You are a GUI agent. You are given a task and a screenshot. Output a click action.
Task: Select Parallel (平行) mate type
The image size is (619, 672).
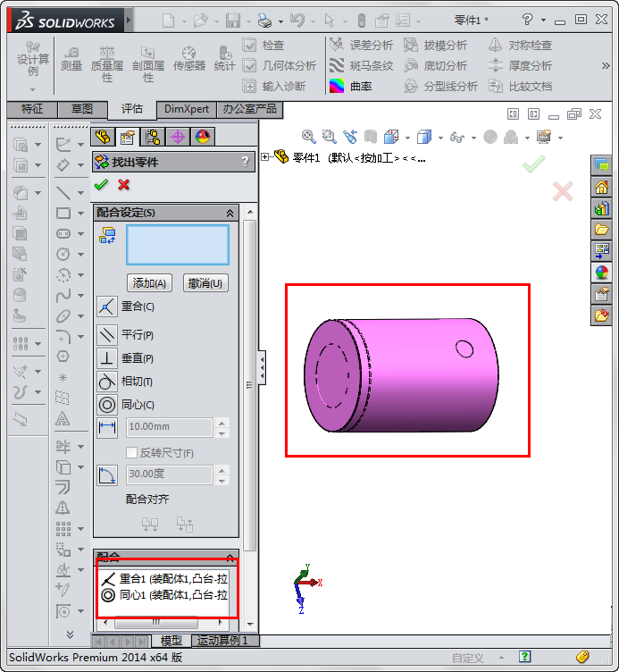pyautogui.click(x=106, y=335)
